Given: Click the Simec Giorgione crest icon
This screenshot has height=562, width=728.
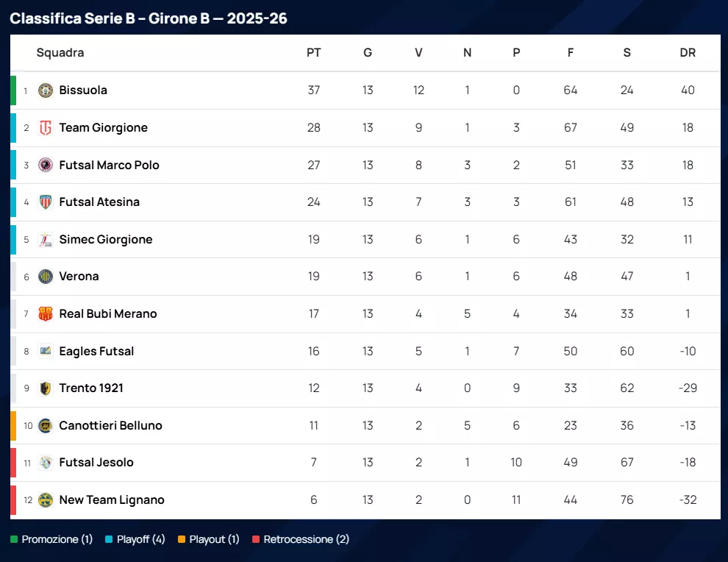Looking at the screenshot, I should pos(46,240).
